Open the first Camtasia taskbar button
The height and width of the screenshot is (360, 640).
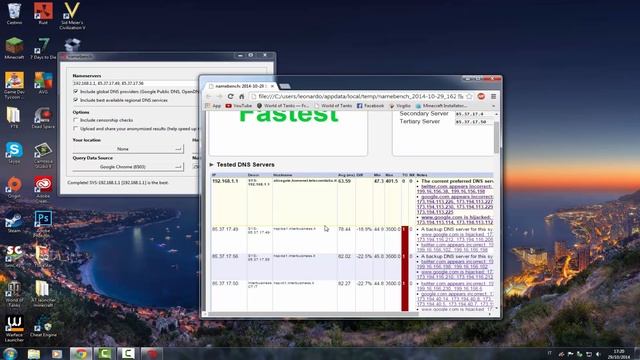[104, 353]
